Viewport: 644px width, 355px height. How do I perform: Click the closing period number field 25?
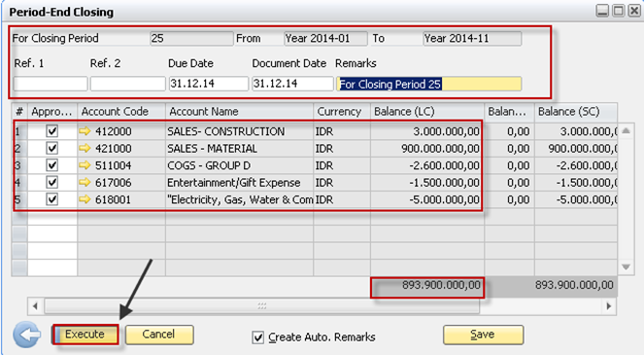[x=191, y=39]
